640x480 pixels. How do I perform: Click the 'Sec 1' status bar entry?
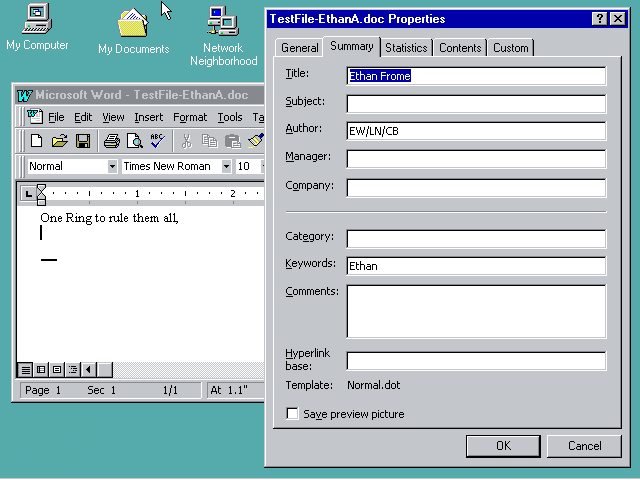[101, 391]
